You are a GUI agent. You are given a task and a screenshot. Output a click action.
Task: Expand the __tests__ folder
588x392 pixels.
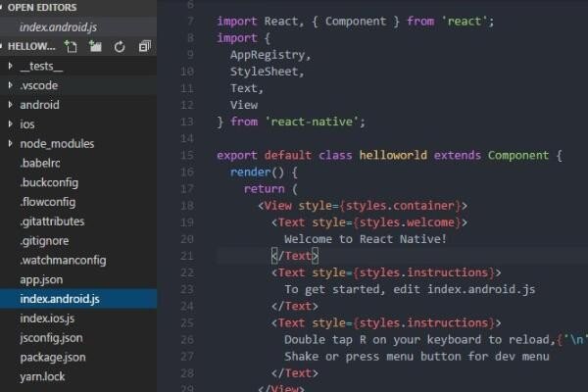click(40, 66)
